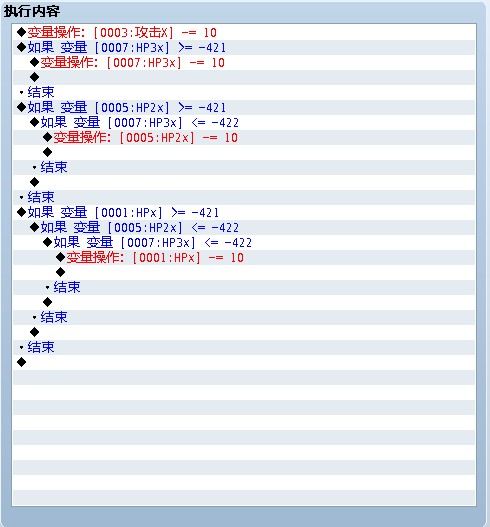Select the 变量操作 [0003:攻击X] -= 10 command

[x=244, y=33]
